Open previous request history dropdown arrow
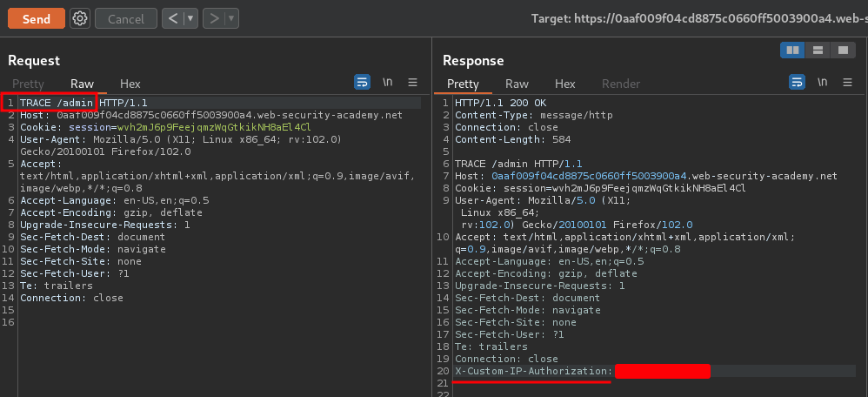This screenshot has height=397, width=868. tap(191, 19)
